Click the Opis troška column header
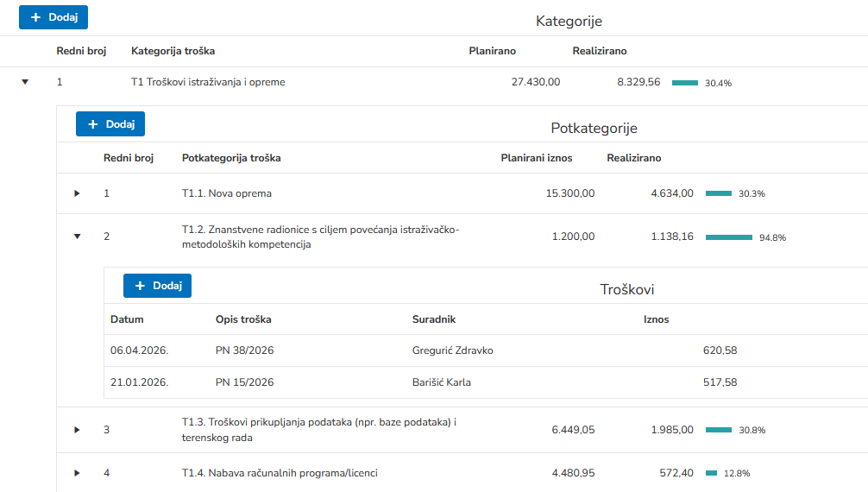Screen dimensions: 868x492 (x=243, y=319)
